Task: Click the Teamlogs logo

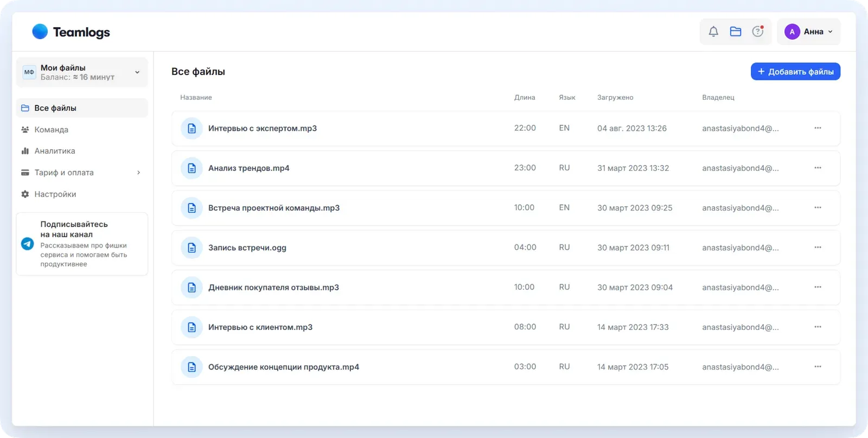Action: point(71,32)
